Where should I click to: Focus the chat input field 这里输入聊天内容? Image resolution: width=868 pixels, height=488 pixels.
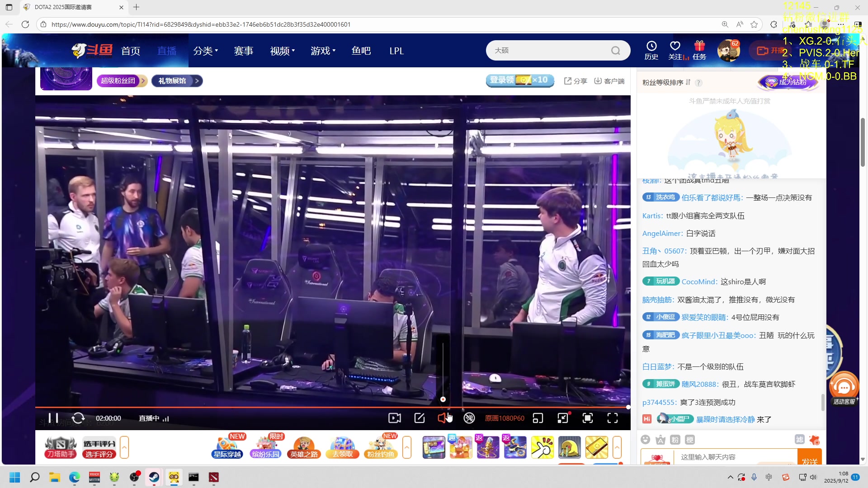point(736,457)
